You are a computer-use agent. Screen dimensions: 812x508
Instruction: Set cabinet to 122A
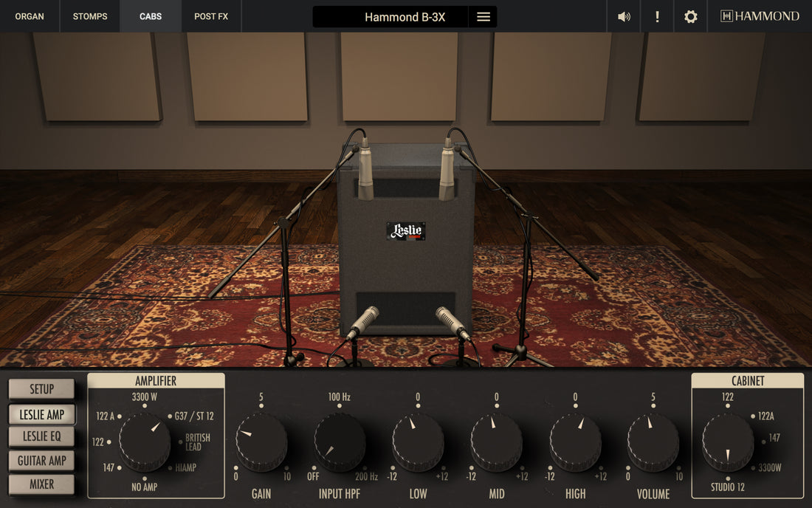(766, 416)
